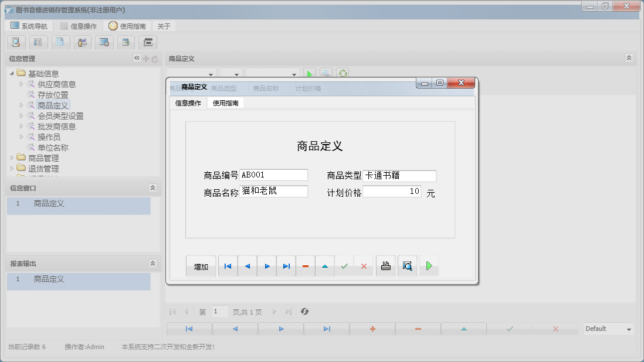
Task: Collapse the 基础信息 tree folder
Action: 12,74
